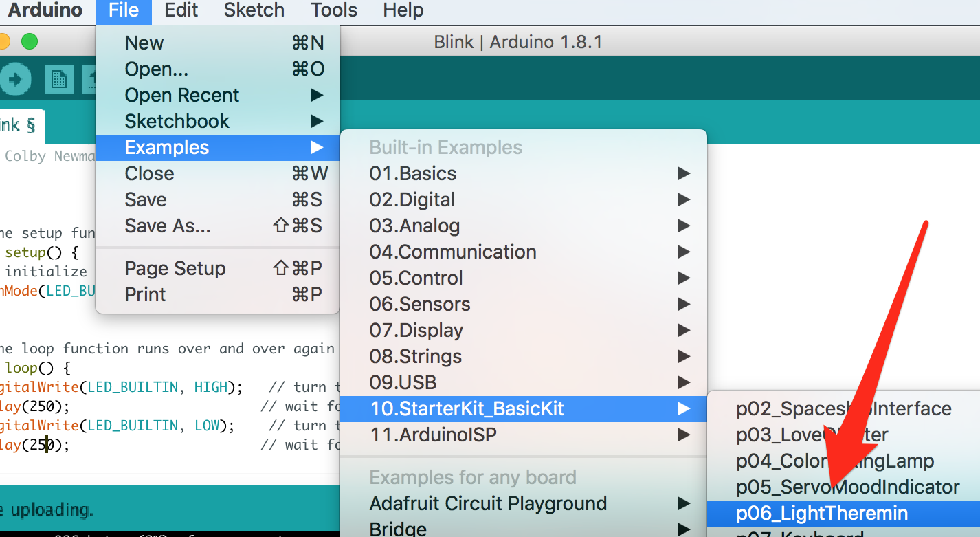Open the 09.USB examples submenu

point(524,382)
